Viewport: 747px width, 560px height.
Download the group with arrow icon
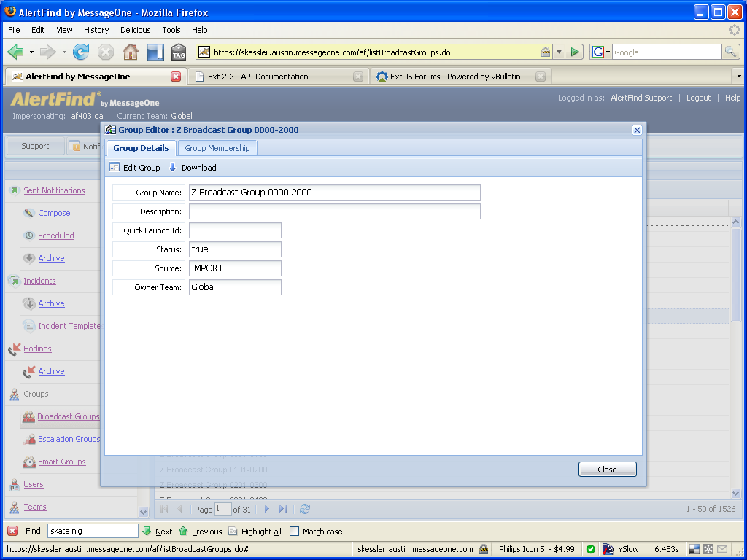(x=172, y=167)
